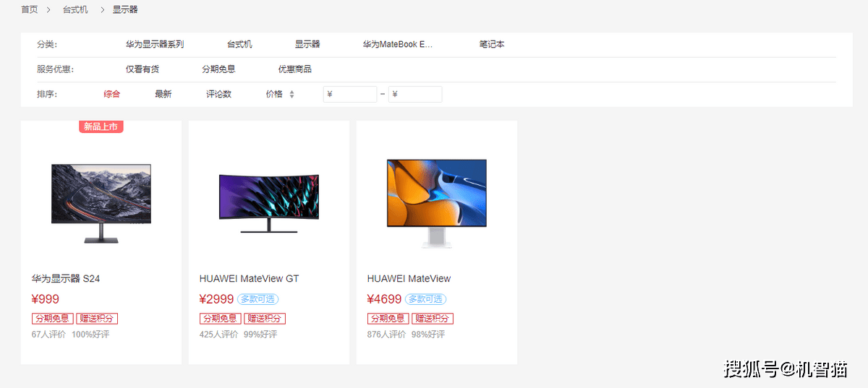The width and height of the screenshot is (868, 388).
Task: Click 赠送积分 tag under MateView GT
Action: tap(265, 319)
